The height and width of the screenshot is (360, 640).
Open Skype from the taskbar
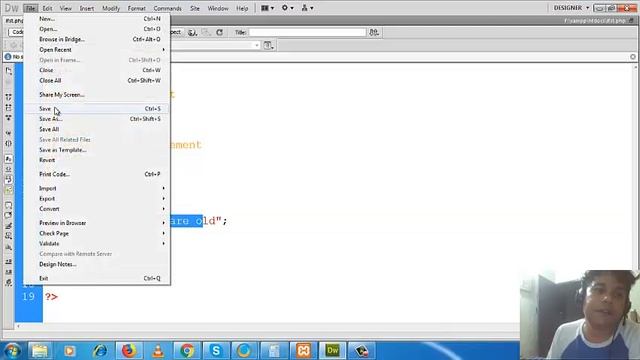point(216,351)
